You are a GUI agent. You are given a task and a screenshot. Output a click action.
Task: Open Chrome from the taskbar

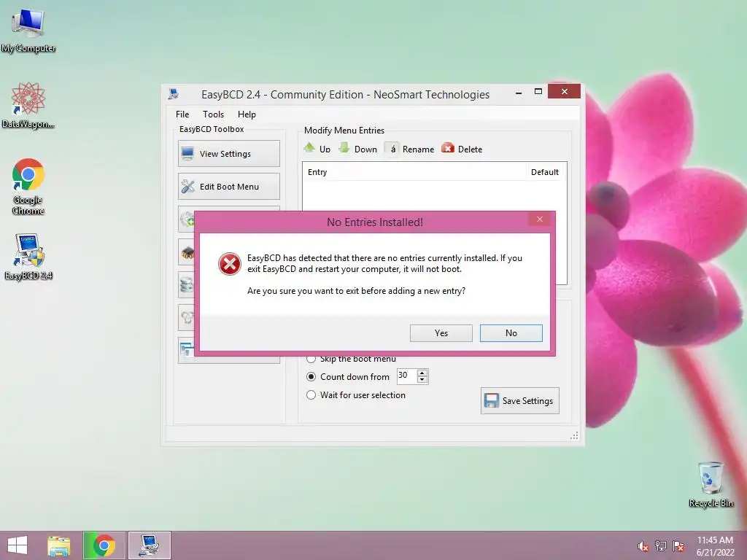104,545
